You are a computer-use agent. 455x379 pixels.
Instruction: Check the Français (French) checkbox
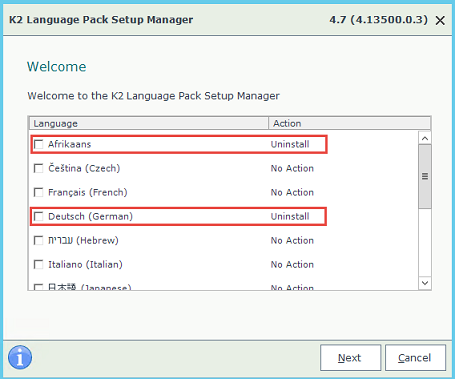[x=39, y=192]
